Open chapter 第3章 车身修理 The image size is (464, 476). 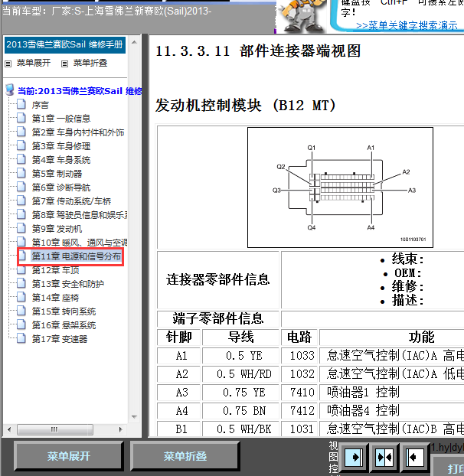tap(61, 146)
